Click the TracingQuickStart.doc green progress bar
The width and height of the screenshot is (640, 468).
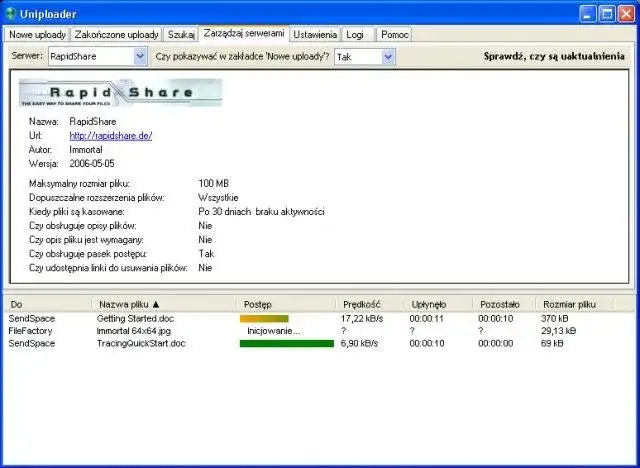coord(287,344)
